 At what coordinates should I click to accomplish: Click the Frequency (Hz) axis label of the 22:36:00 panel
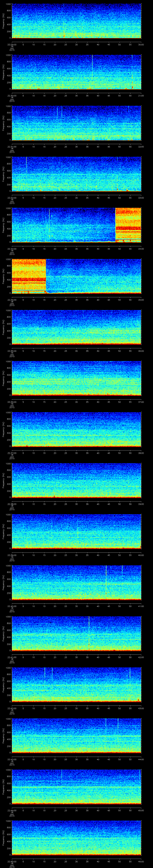point(3,378)
